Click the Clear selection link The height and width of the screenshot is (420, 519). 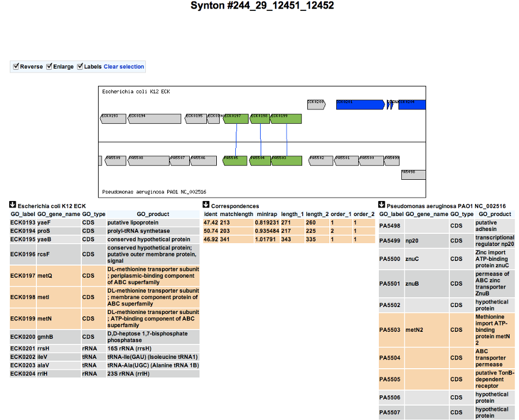[x=124, y=66]
